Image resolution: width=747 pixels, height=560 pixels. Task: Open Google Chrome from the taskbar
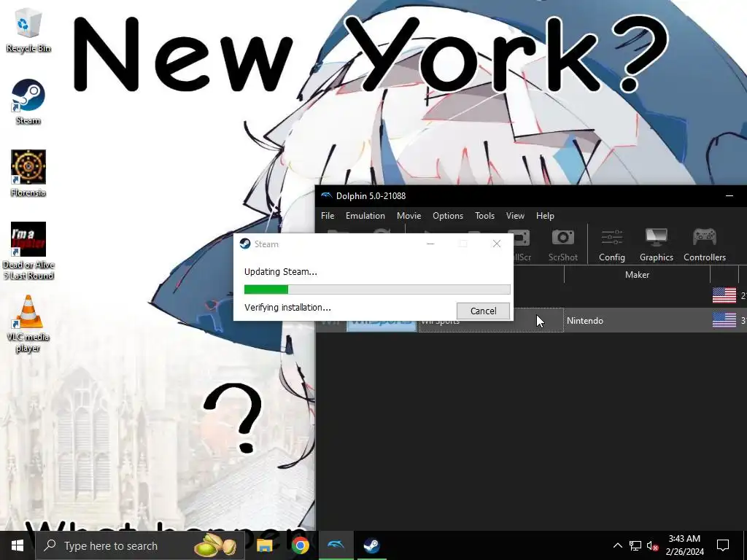coord(300,545)
